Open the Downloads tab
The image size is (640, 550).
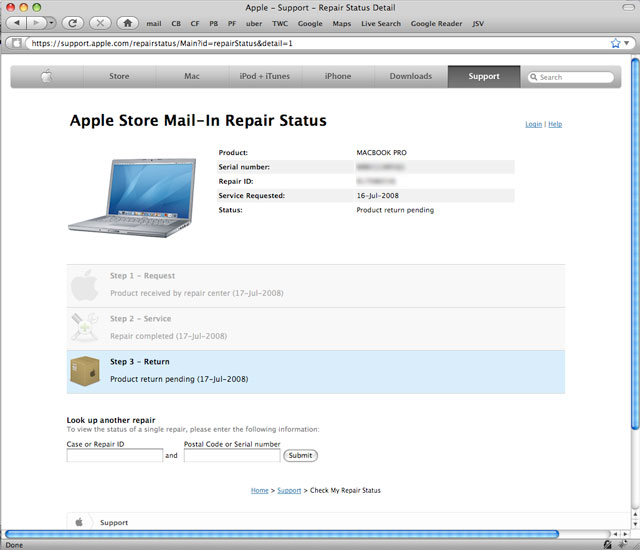pyautogui.click(x=411, y=76)
